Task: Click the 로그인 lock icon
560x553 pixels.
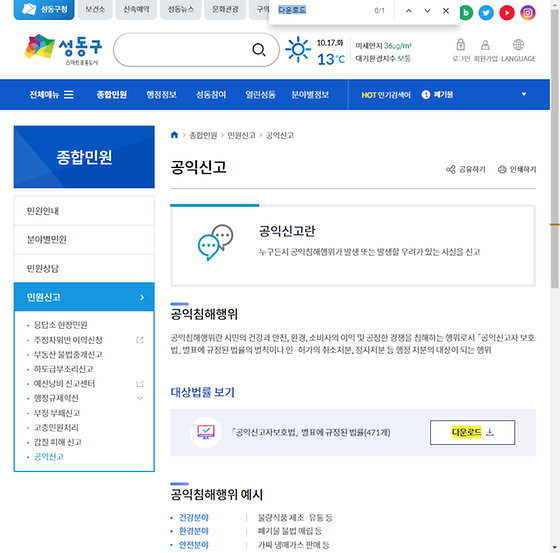Action: coord(461,45)
